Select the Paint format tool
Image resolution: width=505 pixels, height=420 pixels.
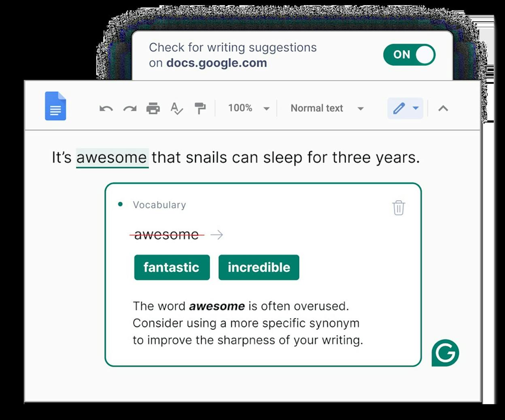(200, 108)
